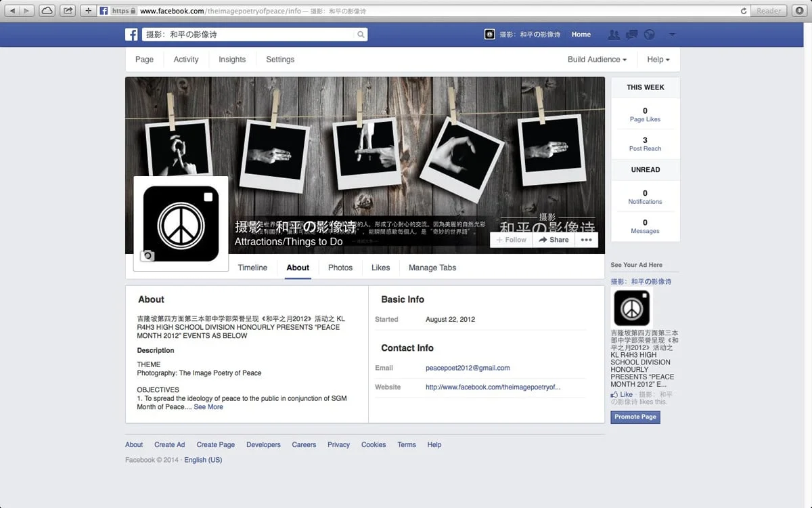Image resolution: width=812 pixels, height=508 pixels.
Task: Go back with Safari's back arrow
Action: (12, 11)
